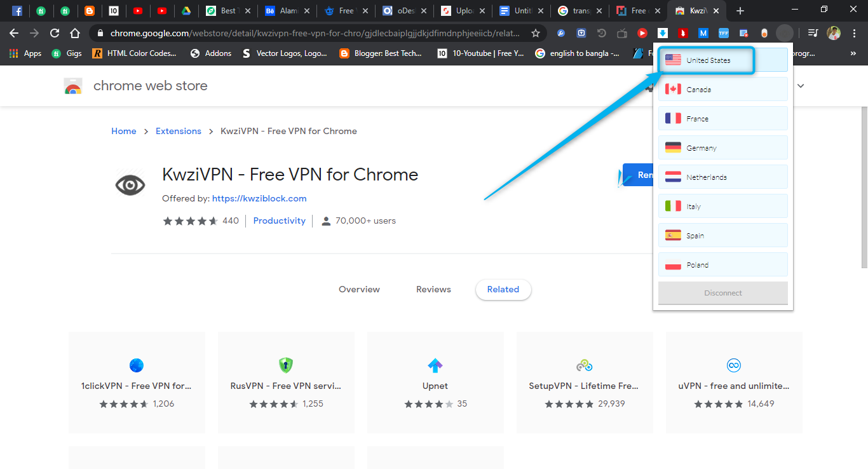Open the Productivity category link

tap(280, 221)
